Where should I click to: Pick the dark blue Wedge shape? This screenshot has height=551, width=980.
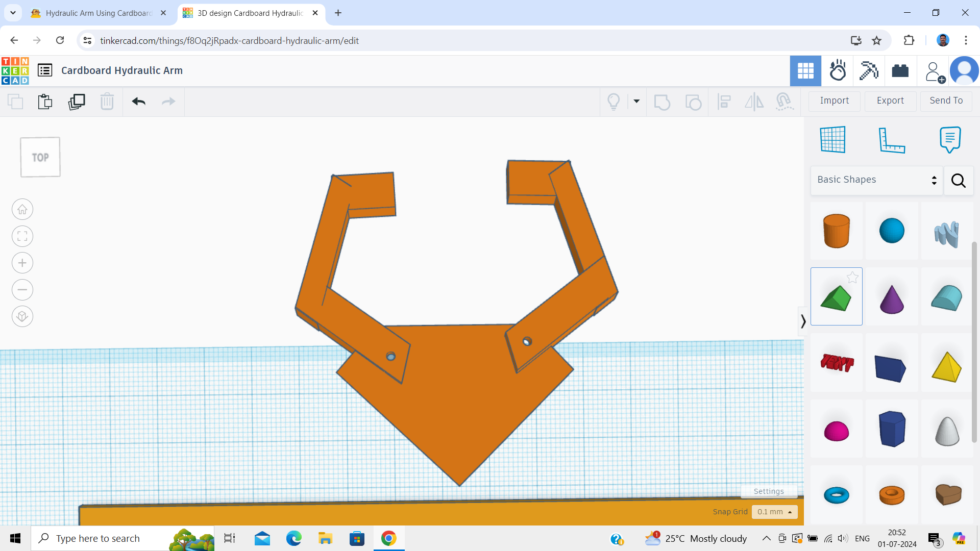click(x=892, y=363)
